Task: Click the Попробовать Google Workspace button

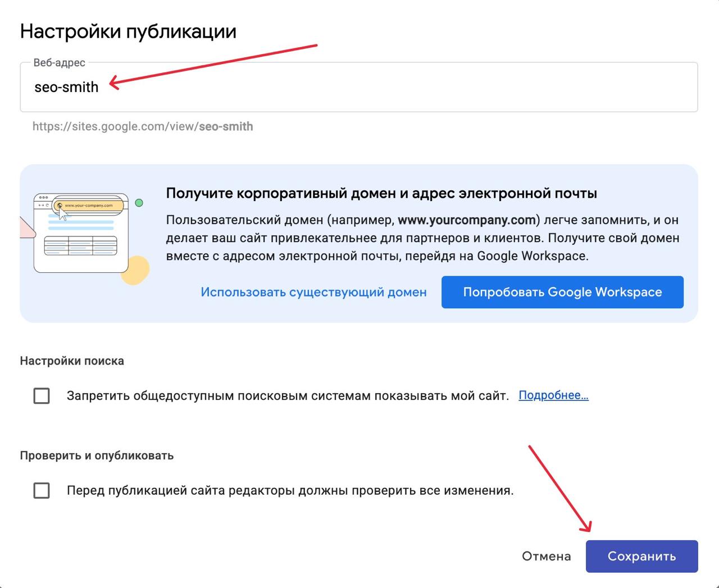Action: pos(562,292)
